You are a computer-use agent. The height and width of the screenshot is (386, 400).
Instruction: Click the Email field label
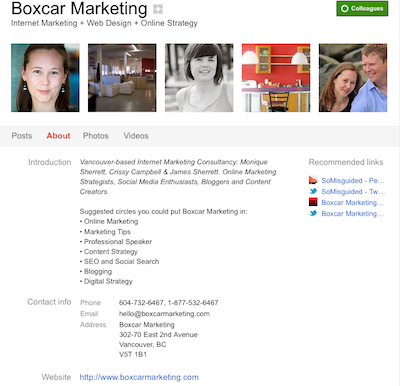coord(89,314)
